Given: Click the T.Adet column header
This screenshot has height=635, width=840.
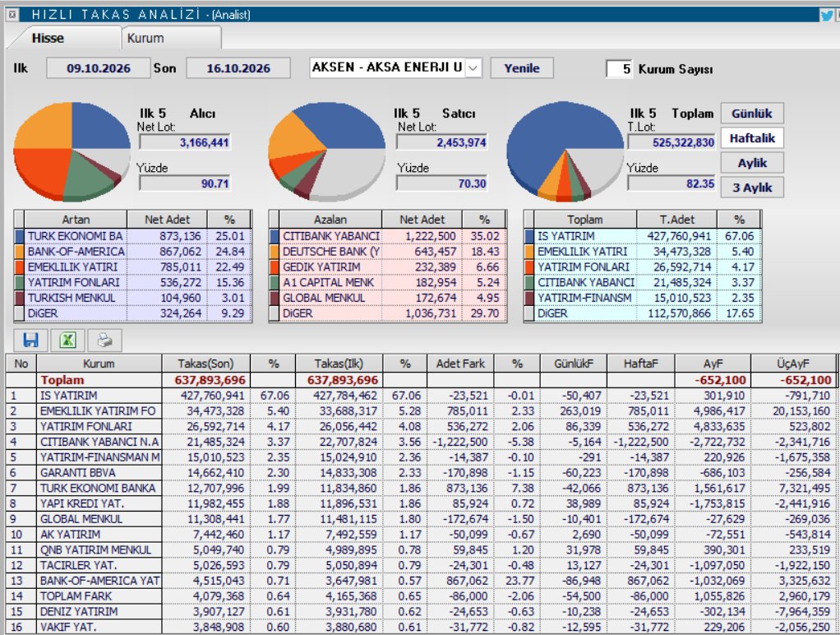Looking at the screenshot, I should pyautogui.click(x=676, y=220).
